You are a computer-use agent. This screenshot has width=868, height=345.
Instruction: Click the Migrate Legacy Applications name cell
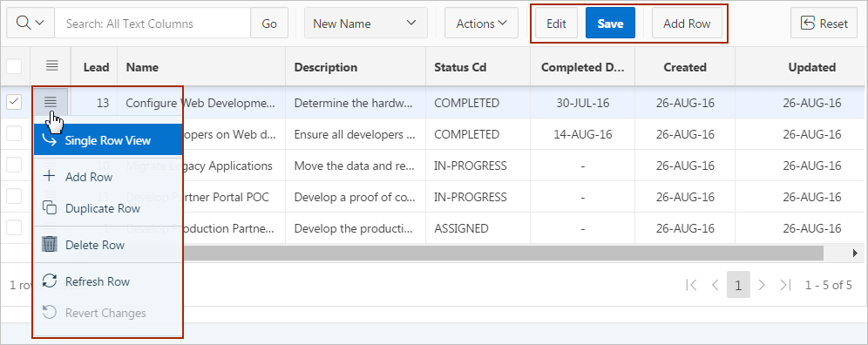point(201,166)
